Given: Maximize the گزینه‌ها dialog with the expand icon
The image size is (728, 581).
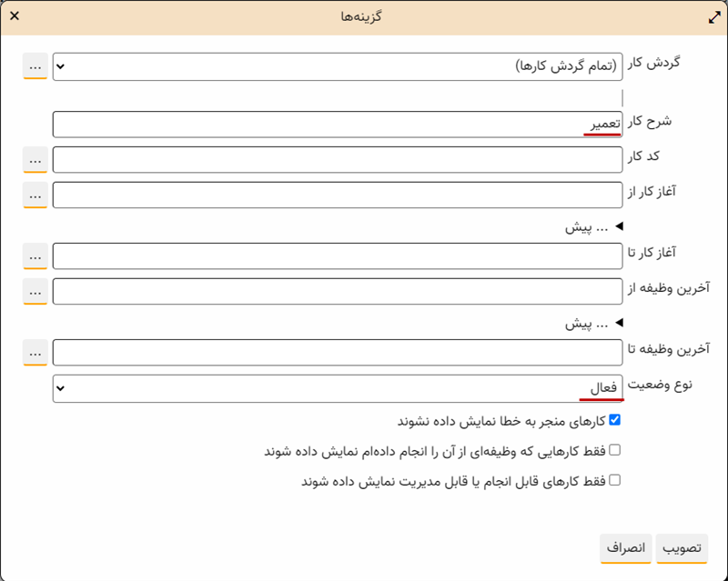Looking at the screenshot, I should [714, 17].
